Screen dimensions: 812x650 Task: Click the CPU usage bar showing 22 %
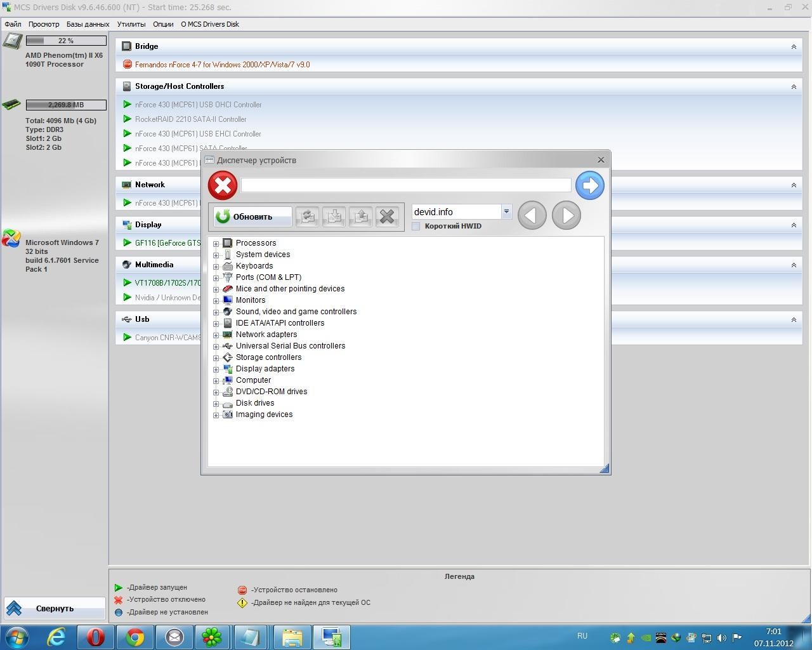click(x=66, y=41)
